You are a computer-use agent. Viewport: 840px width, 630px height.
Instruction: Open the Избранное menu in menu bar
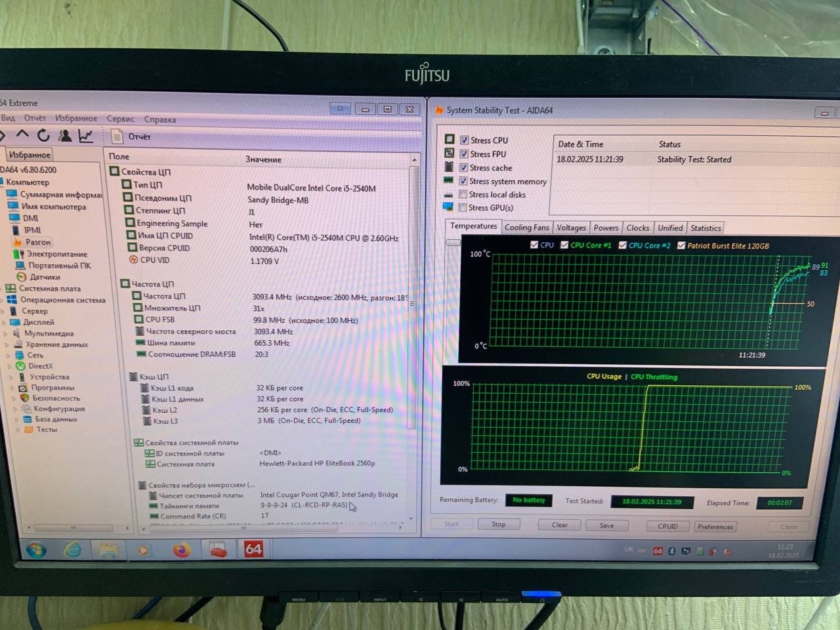point(76,119)
